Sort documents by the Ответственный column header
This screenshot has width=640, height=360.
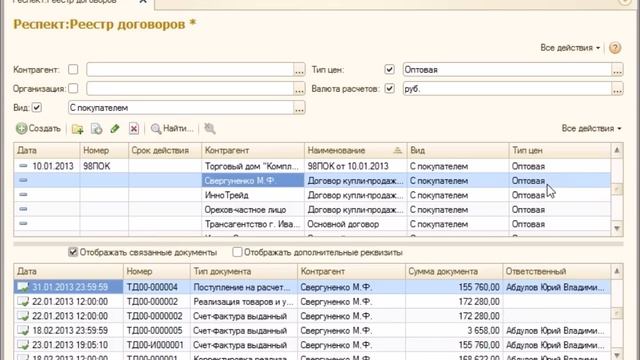point(556,271)
